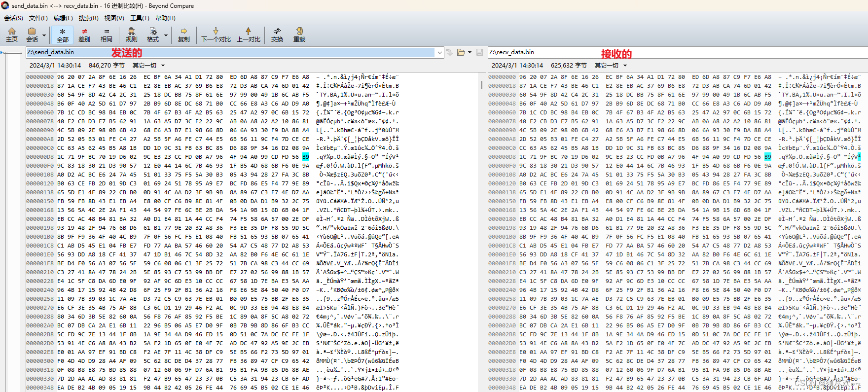Click left timestamp 2024/3/1 14:30:14
This screenshot has width=868, height=392.
click(x=55, y=66)
